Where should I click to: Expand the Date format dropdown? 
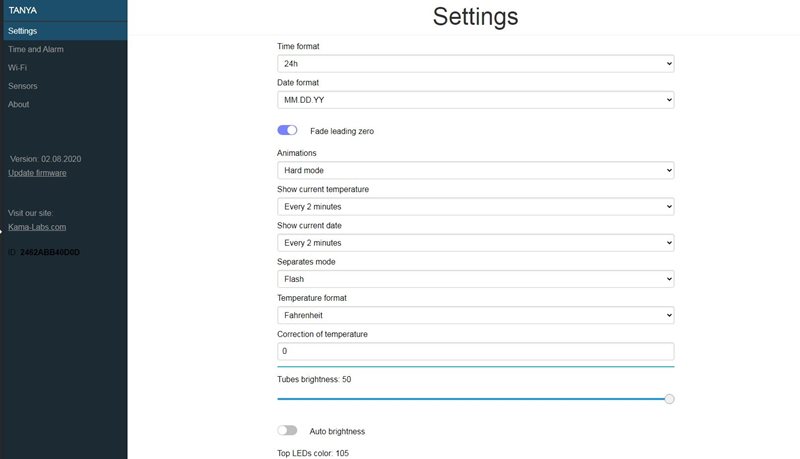tap(476, 100)
